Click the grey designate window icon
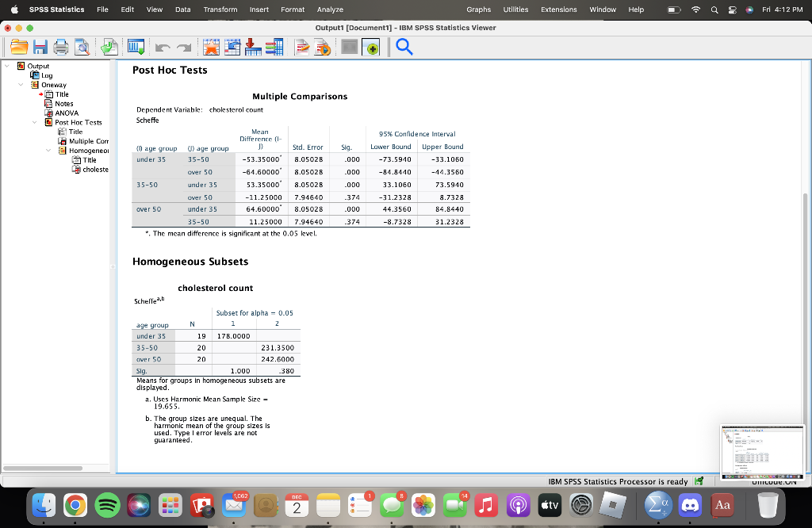 pos(350,47)
